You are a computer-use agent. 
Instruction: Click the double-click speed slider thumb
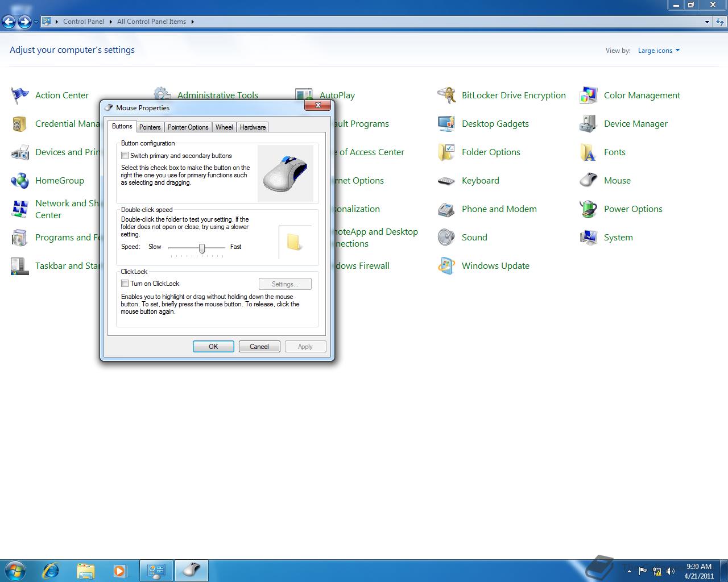pos(202,248)
